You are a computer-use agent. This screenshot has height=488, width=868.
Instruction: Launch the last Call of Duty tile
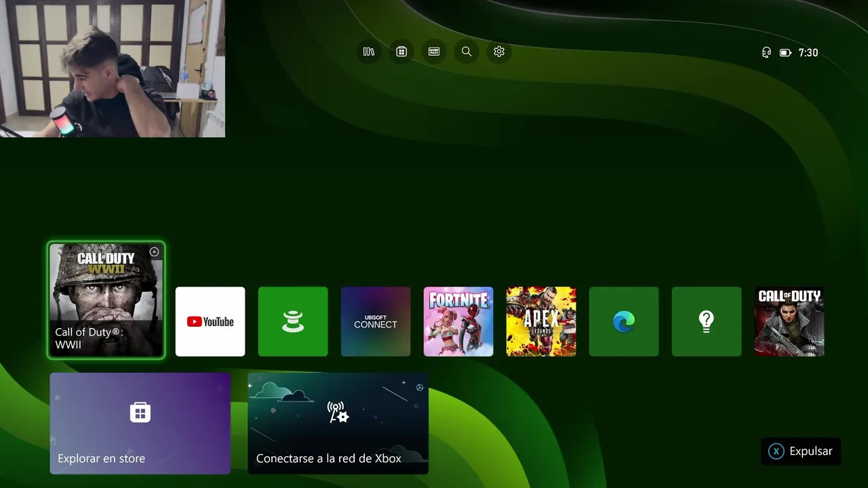(x=789, y=321)
